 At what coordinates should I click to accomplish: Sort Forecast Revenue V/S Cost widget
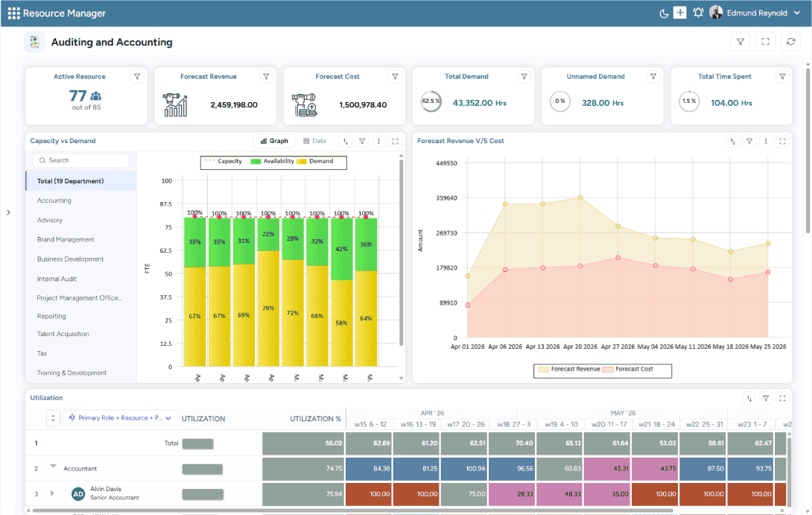(733, 141)
